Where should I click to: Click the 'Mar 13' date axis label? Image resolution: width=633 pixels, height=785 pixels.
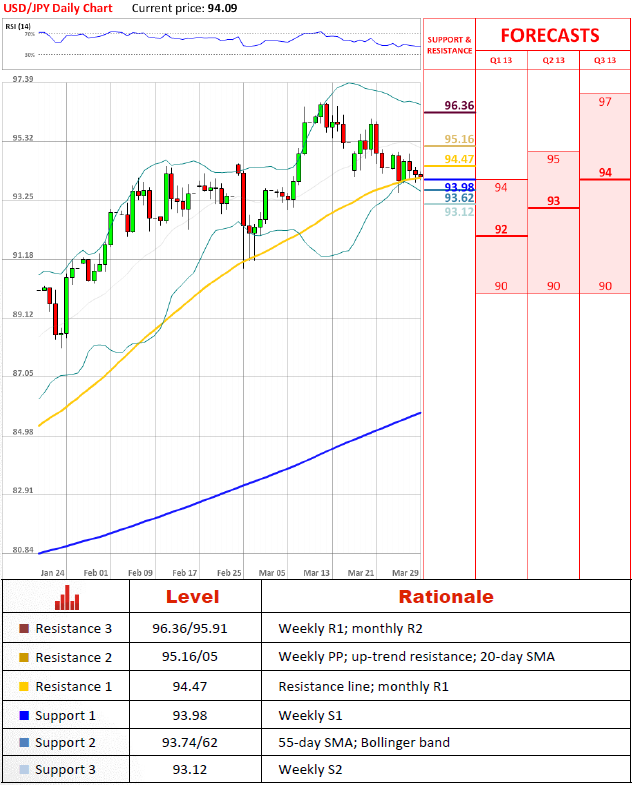point(316,573)
